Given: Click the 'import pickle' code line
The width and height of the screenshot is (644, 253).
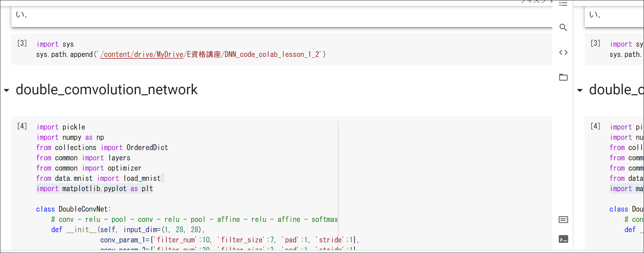Looking at the screenshot, I should point(61,127).
